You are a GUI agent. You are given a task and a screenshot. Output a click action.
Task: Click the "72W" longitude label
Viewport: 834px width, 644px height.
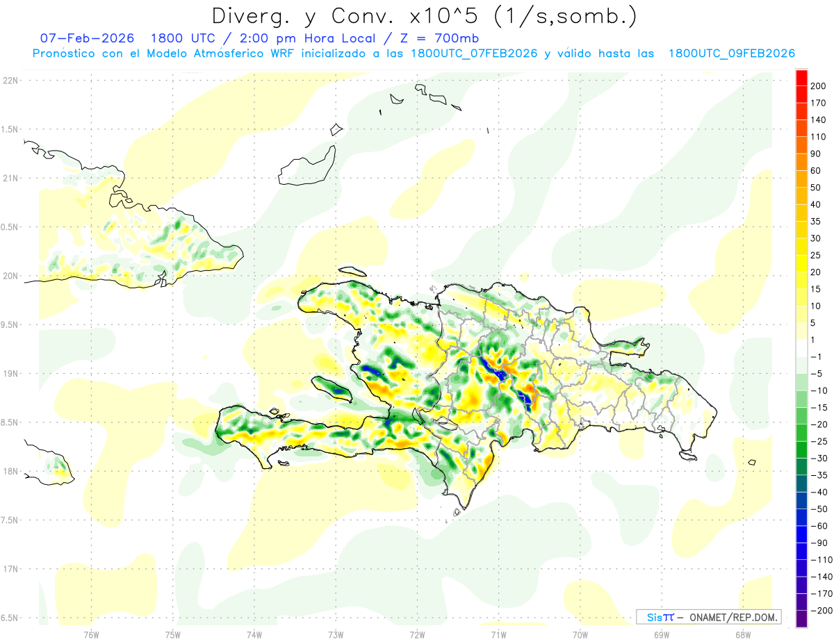417,634
